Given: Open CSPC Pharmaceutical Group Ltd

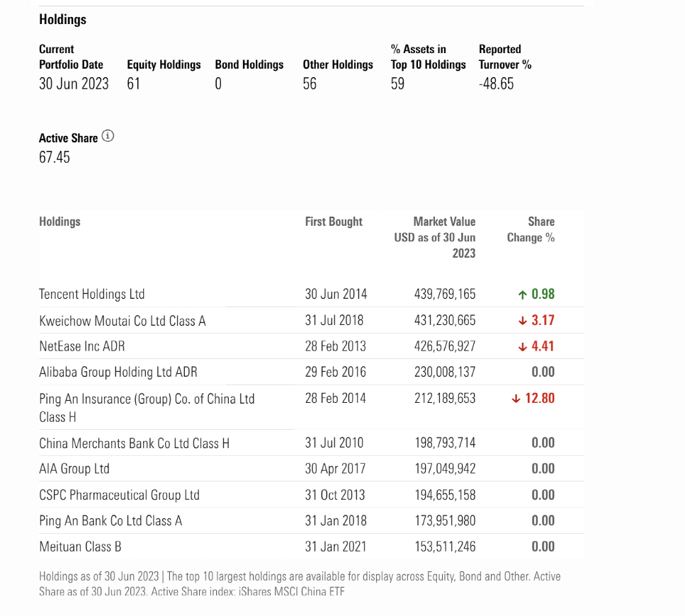Looking at the screenshot, I should [x=120, y=495].
